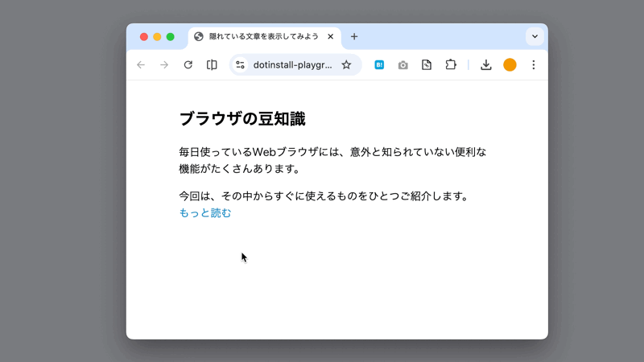Screen dimensions: 644x362
Task: Reload the current page
Action: tap(188, 65)
